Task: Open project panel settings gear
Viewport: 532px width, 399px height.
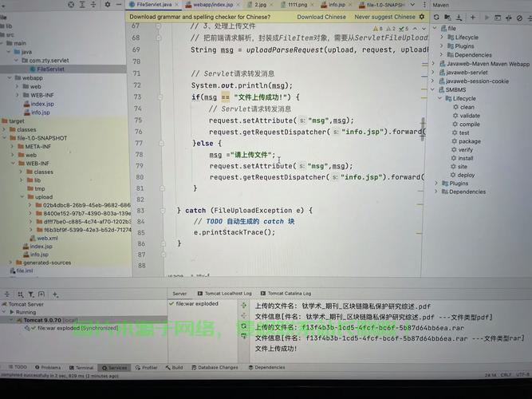Action: [108, 5]
